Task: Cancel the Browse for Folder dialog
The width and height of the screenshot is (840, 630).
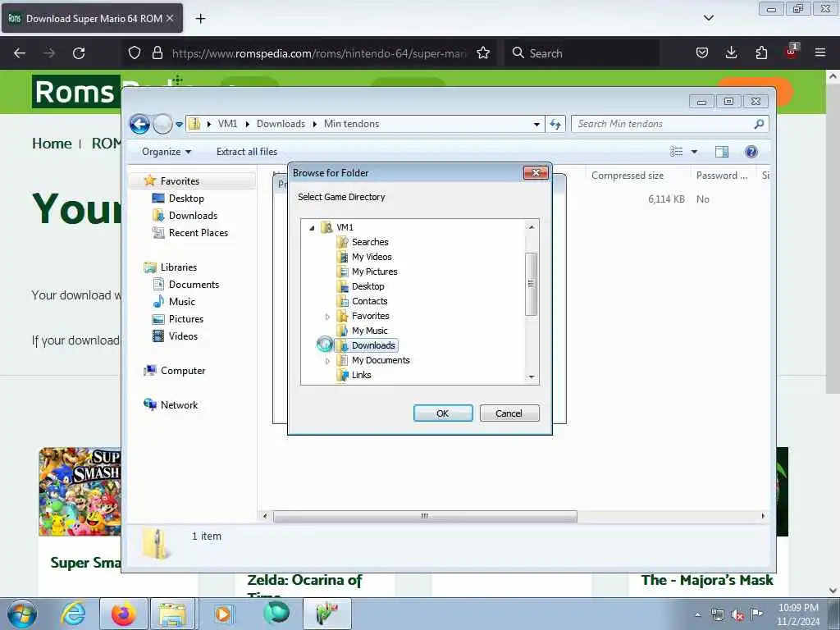Action: [x=509, y=413]
